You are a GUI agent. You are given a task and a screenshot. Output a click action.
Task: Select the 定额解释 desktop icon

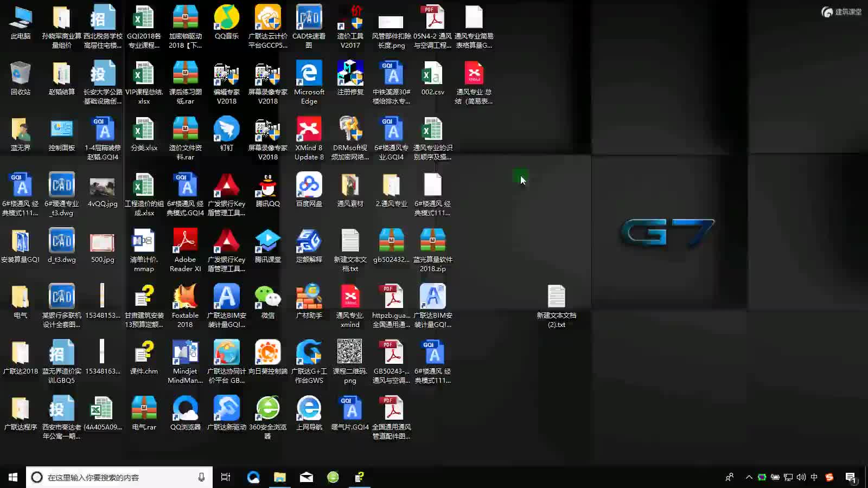click(x=309, y=246)
